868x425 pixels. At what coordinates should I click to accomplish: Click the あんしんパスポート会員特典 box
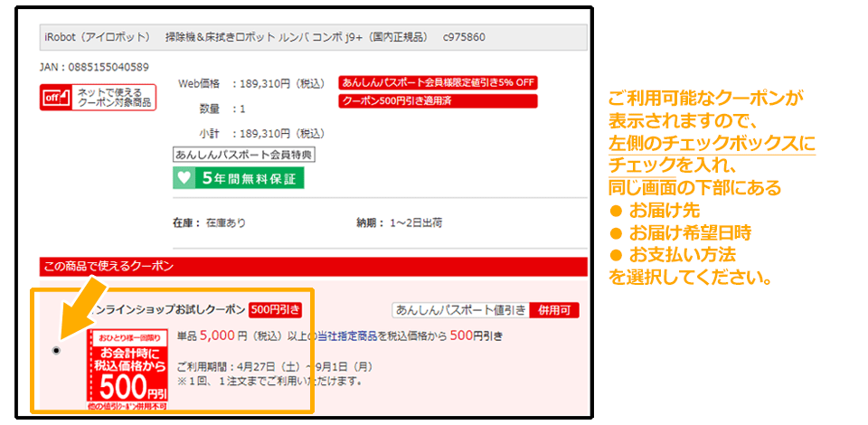tap(244, 155)
